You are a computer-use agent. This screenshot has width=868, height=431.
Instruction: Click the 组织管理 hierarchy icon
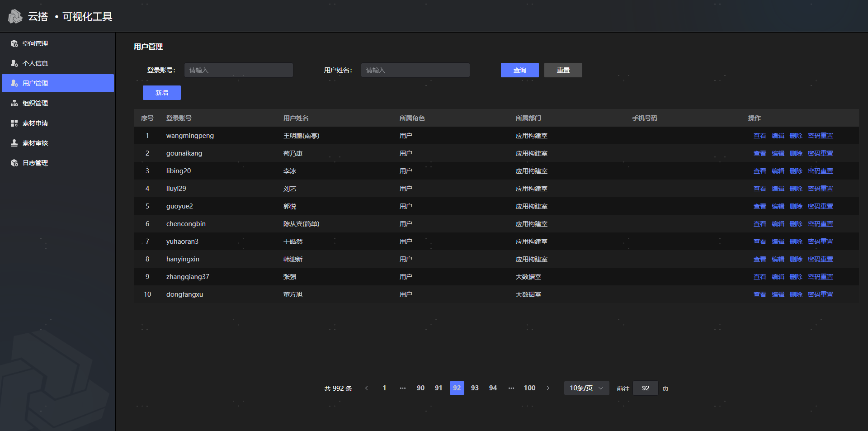click(14, 103)
